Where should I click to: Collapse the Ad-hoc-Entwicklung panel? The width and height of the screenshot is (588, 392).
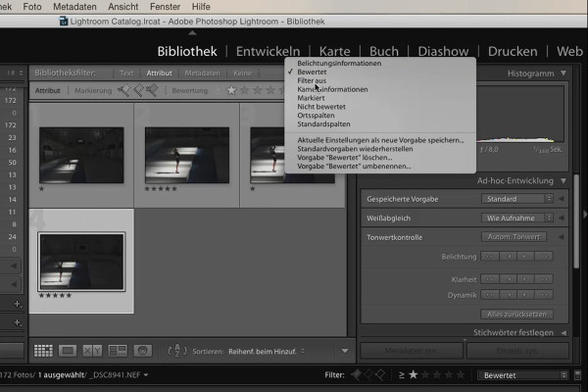(x=563, y=180)
